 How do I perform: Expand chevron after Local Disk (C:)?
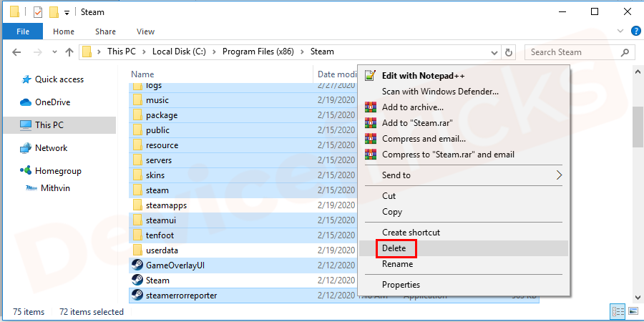pyautogui.click(x=214, y=52)
